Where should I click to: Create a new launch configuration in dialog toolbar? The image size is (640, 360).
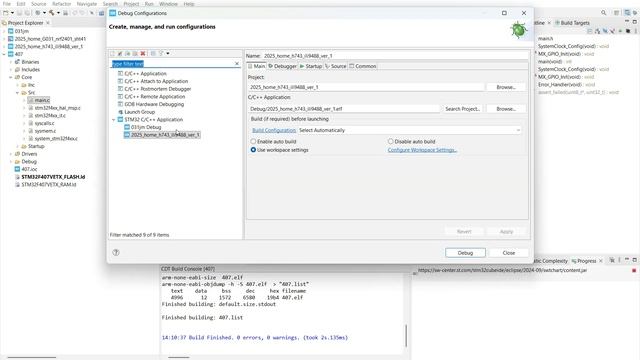point(113,53)
